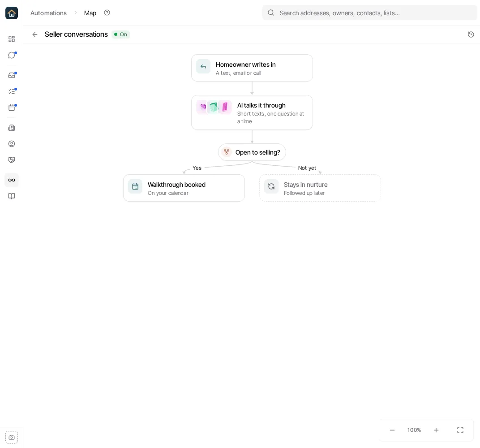This screenshot has width=480, height=448.
Task: Zoom in with the plus button
Action: 436,430
